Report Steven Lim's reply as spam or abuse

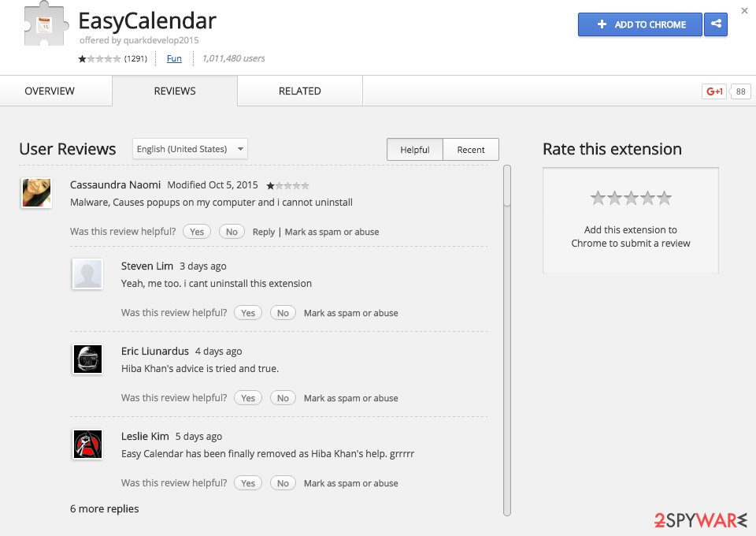click(x=351, y=313)
